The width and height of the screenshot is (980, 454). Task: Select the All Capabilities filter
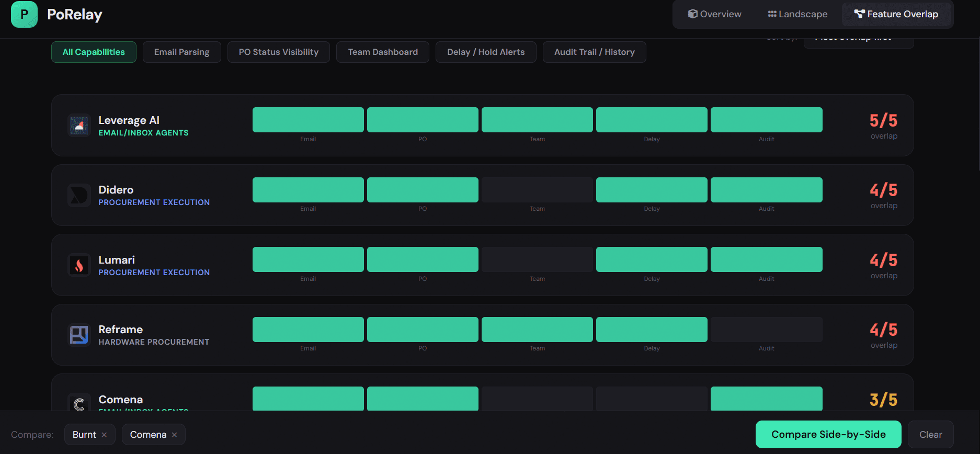click(94, 52)
